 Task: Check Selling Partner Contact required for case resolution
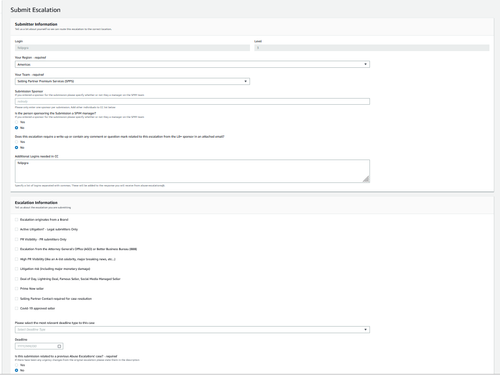[16, 299]
